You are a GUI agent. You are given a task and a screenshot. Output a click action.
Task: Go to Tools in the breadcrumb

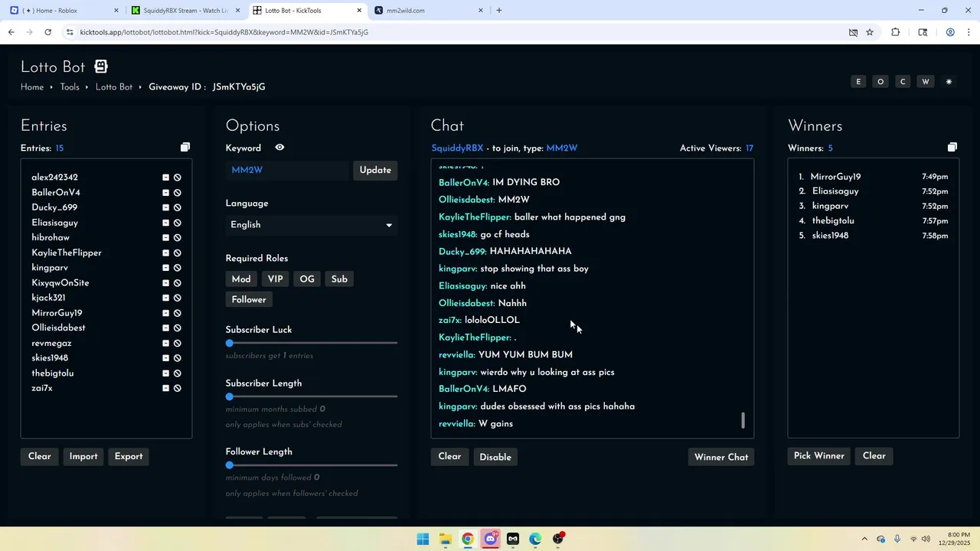point(70,87)
